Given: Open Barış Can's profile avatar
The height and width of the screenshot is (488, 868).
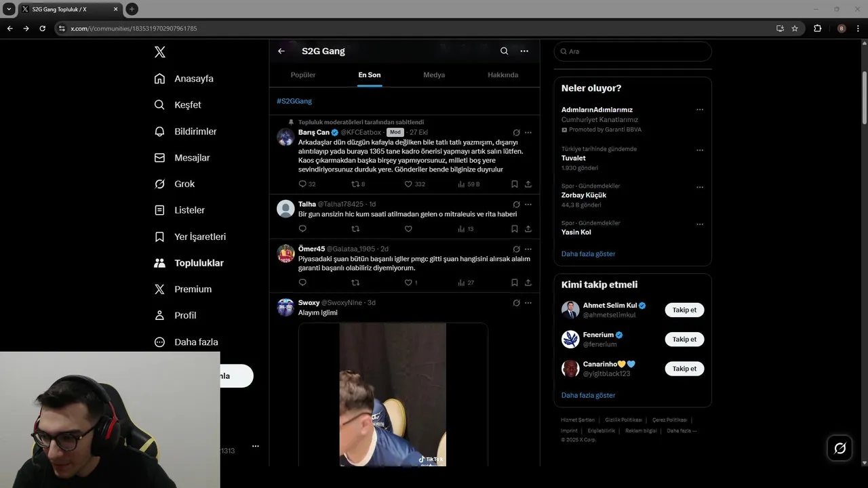Looking at the screenshot, I should click(285, 137).
